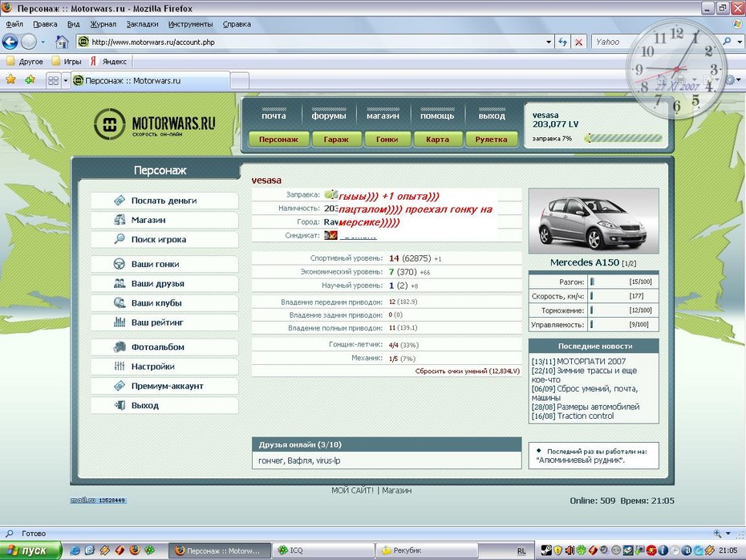Click the Yahoo search field
Viewport: 746px width, 560px height.
click(655, 42)
